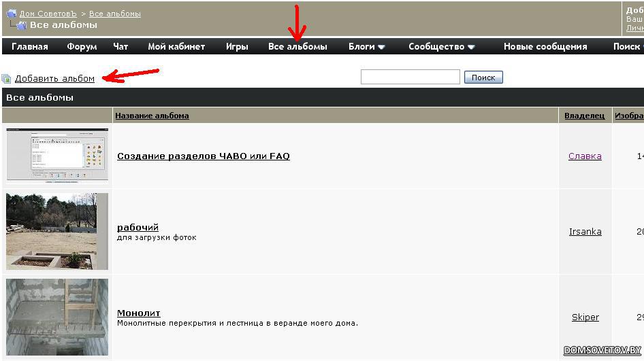Visit owner Skiper's profile link
Image resolution: width=644 pixels, height=361 pixels.
(x=585, y=317)
